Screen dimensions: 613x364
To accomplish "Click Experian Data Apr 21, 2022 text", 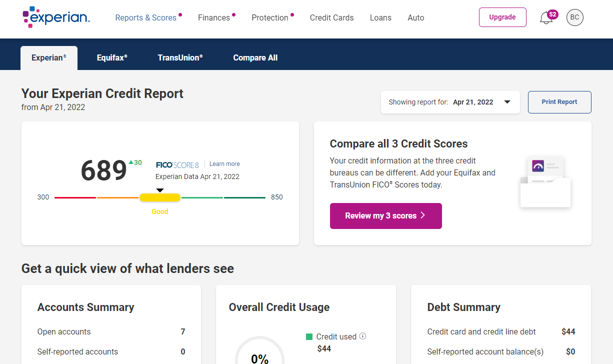I will pos(197,176).
